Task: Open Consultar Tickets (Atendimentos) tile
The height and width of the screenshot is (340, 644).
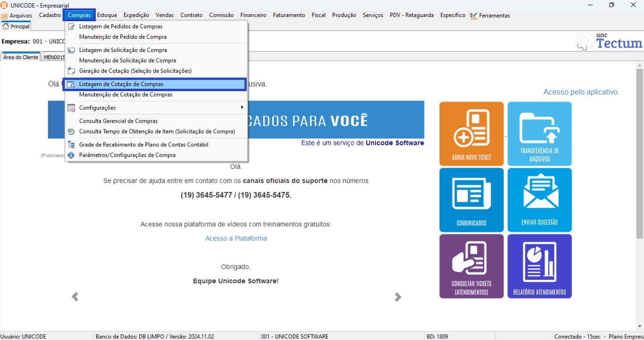Action: click(x=471, y=266)
